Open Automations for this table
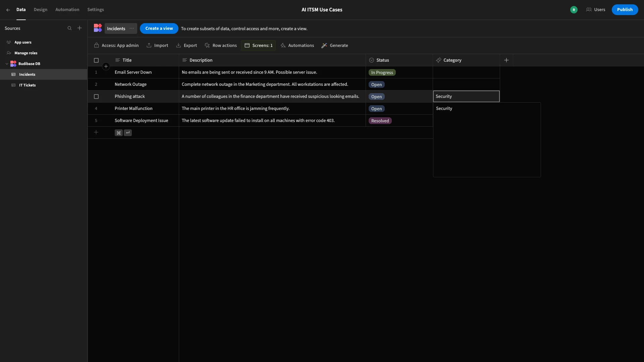The height and width of the screenshot is (362, 644). 297,46
